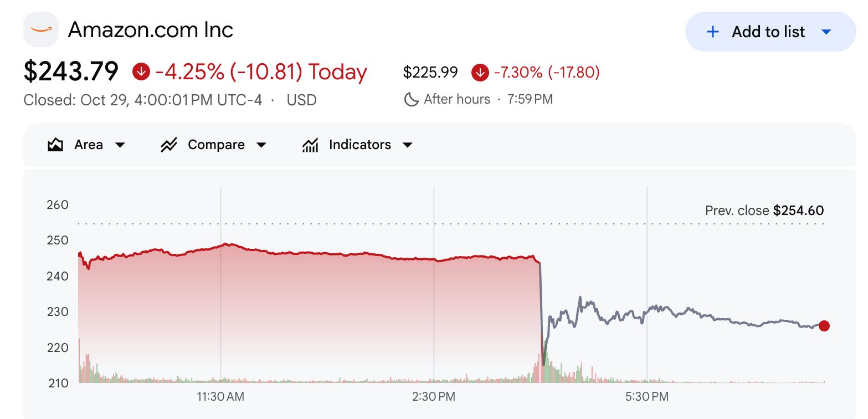The height and width of the screenshot is (419, 868).
Task: Click the plus icon in Add to list
Action: [x=713, y=32]
